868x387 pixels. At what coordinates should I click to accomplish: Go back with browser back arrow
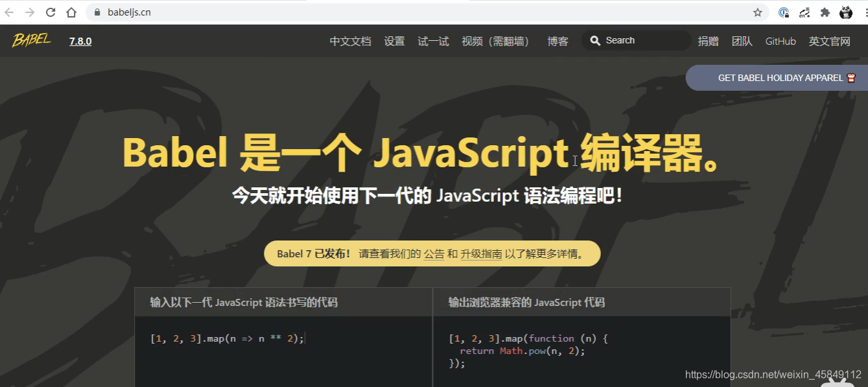[x=9, y=12]
